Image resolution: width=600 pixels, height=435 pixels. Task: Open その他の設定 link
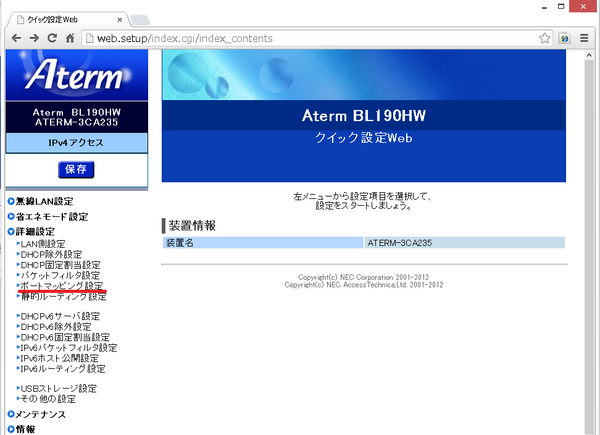pyautogui.click(x=48, y=399)
